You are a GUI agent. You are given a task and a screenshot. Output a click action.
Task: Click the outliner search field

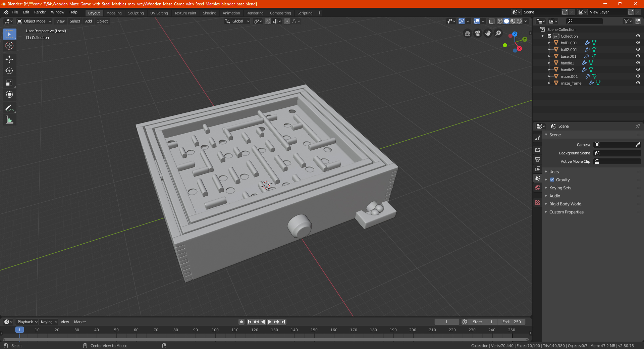(x=584, y=21)
